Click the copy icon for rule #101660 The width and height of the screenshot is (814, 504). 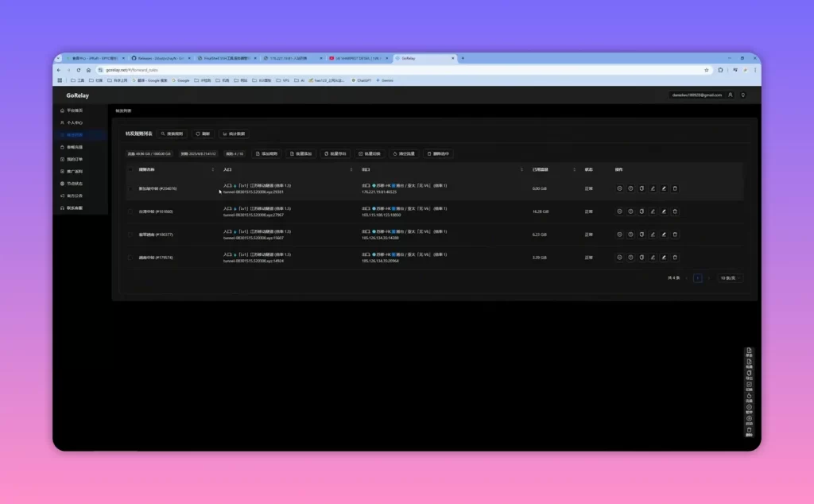tap(642, 211)
